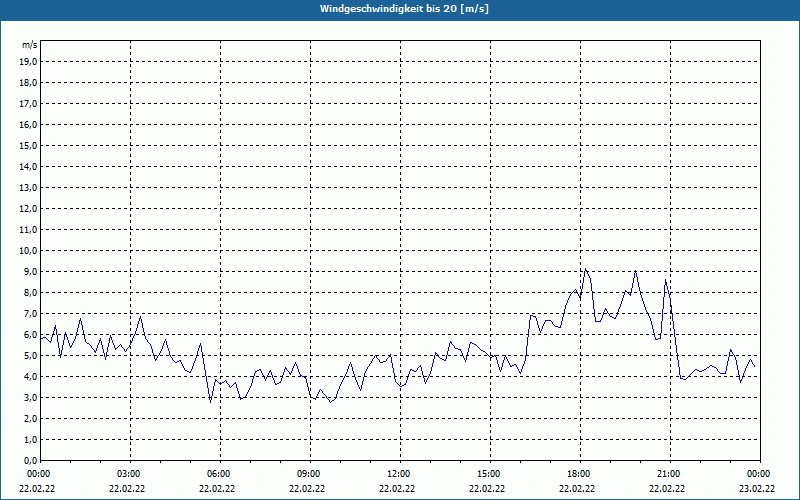Image resolution: width=800 pixels, height=500 pixels.
Task: Click the "22.02.22" date under first 00:00
Action: (x=37, y=489)
